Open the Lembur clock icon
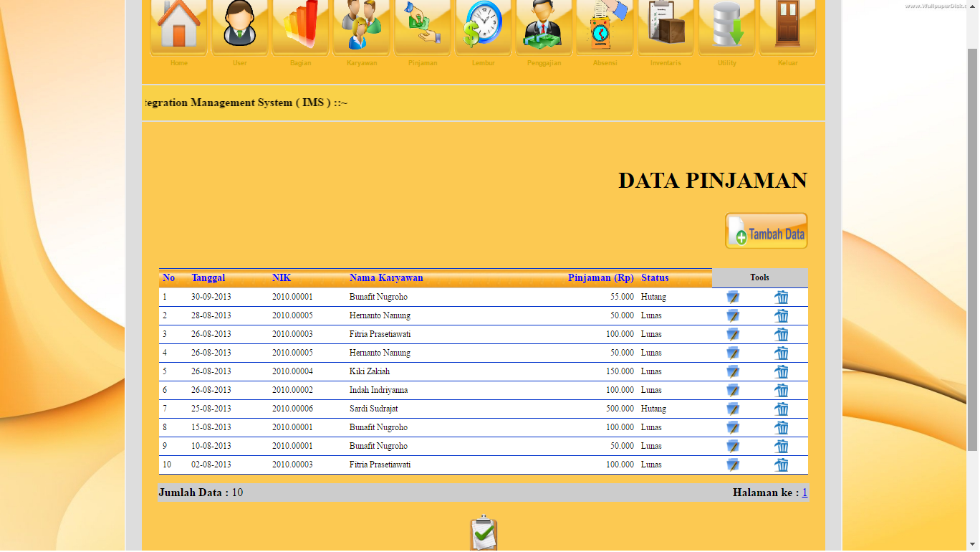980x552 pixels. pyautogui.click(x=483, y=27)
